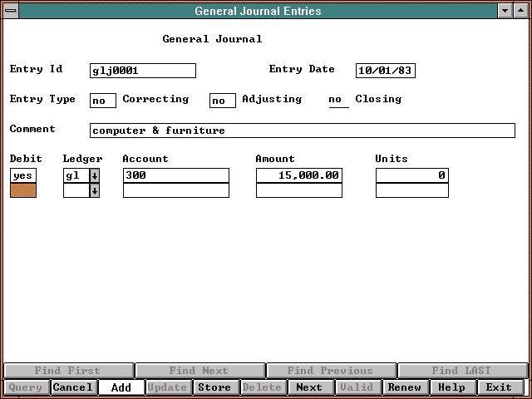Click the Amount field showing 15,000.00
This screenshot has width=532, height=399.
click(298, 175)
